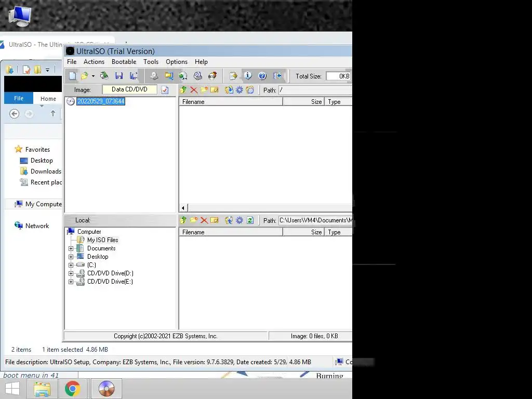Switch to the Home tab in Explorer window
532x399 pixels.
click(x=48, y=98)
